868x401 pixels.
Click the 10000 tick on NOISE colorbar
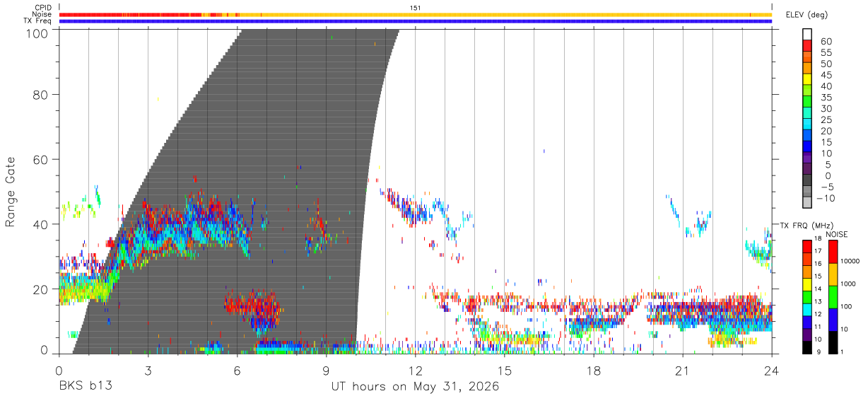pos(851,261)
